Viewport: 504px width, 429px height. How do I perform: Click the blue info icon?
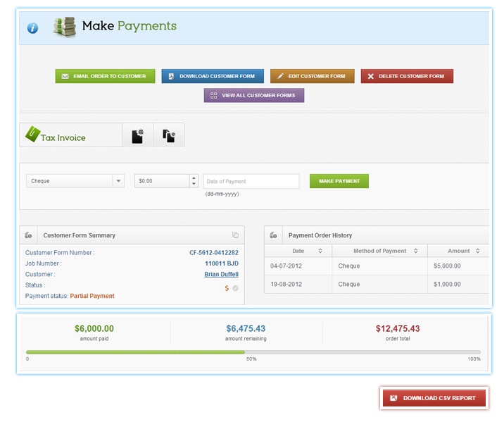tap(32, 28)
